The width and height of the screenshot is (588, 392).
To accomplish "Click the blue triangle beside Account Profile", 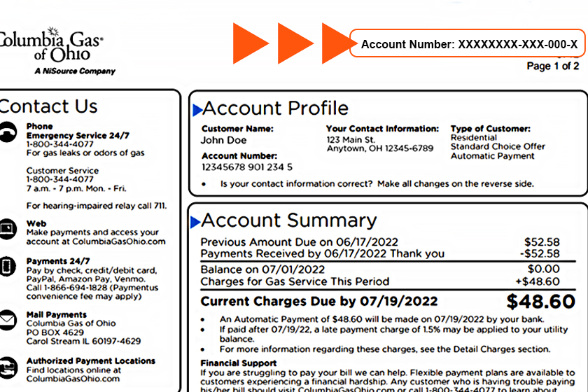I will point(197,109).
